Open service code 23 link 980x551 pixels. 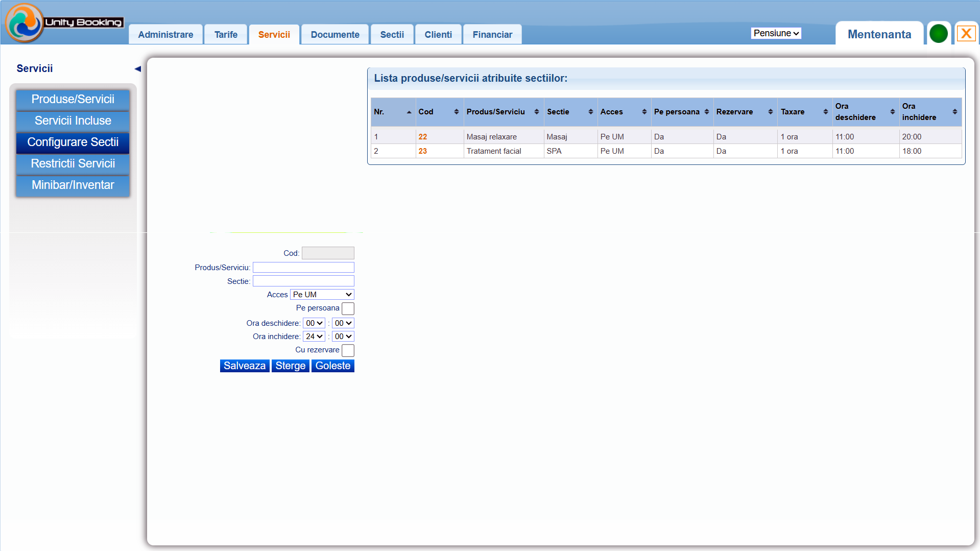pyautogui.click(x=422, y=151)
